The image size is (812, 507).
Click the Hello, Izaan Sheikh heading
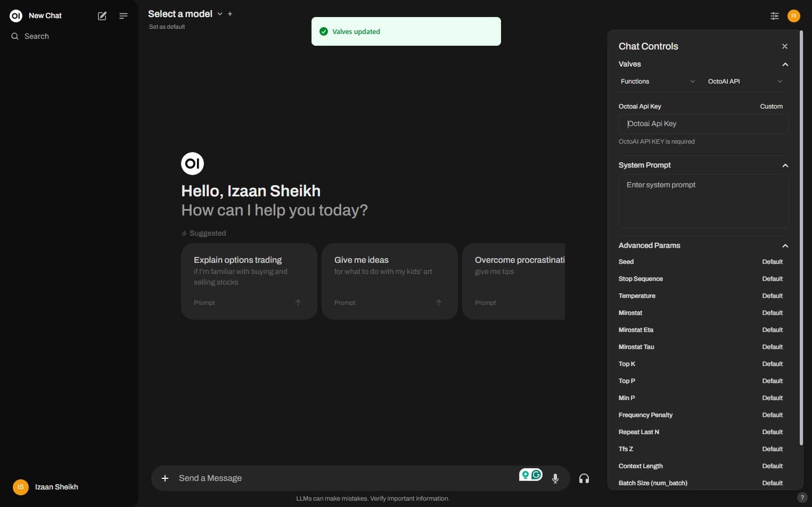click(x=251, y=191)
